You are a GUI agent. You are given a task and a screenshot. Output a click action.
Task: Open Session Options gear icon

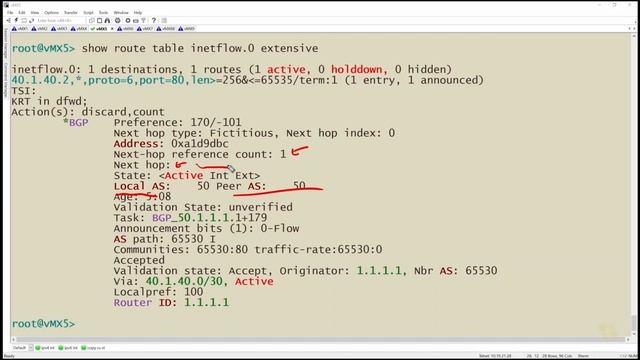pyautogui.click(x=128, y=20)
